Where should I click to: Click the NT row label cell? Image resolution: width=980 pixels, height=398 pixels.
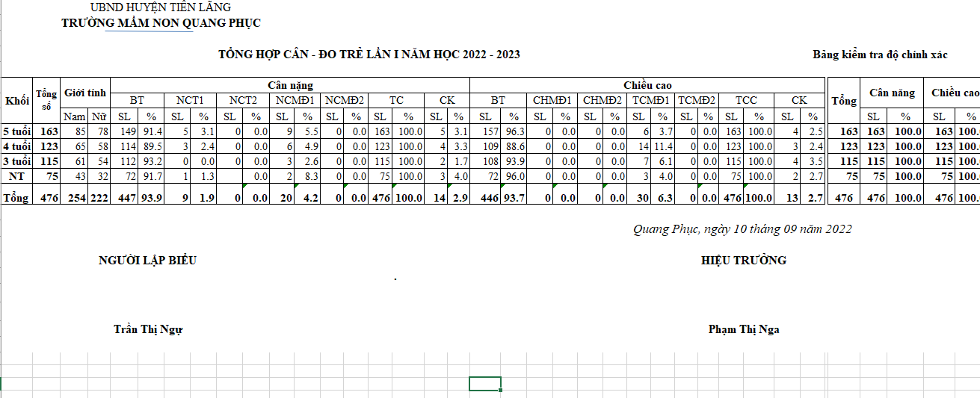pyautogui.click(x=17, y=176)
